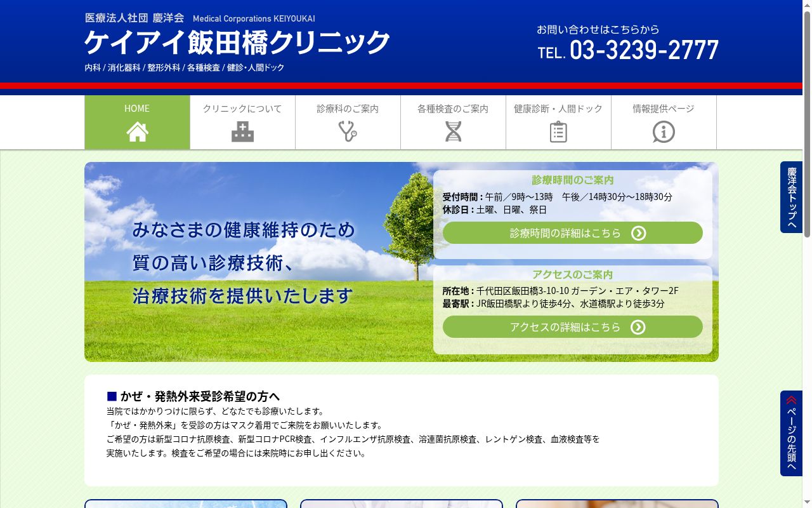The height and width of the screenshot is (508, 812).
Task: Click the 診療時間の詳細はこちら button
Action: tap(572, 233)
